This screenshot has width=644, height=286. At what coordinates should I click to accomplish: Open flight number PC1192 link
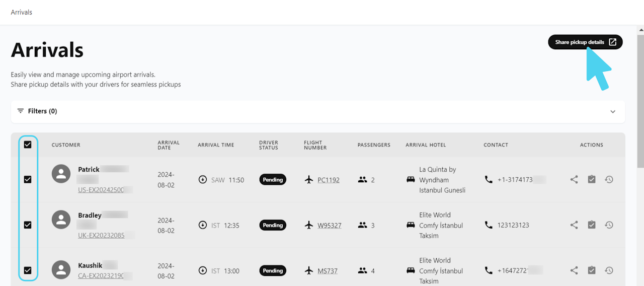coord(329,180)
